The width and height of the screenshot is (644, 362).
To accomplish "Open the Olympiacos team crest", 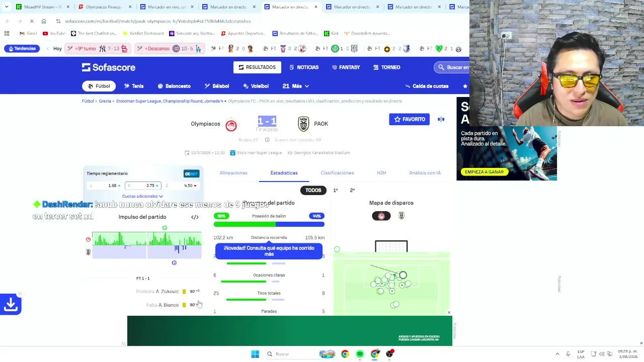I will point(231,124).
